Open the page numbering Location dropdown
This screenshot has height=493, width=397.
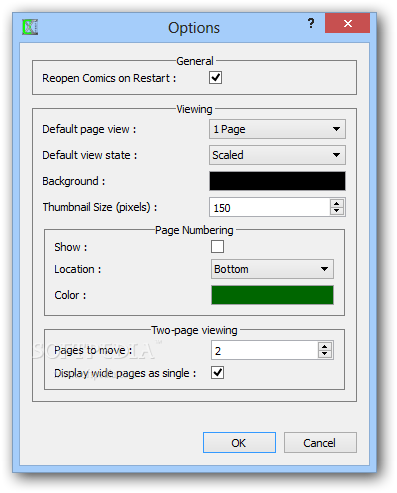click(x=272, y=269)
